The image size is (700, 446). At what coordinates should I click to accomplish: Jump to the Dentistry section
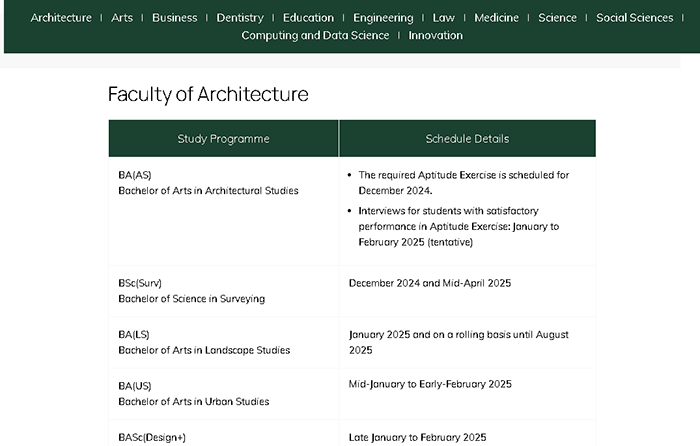(240, 18)
